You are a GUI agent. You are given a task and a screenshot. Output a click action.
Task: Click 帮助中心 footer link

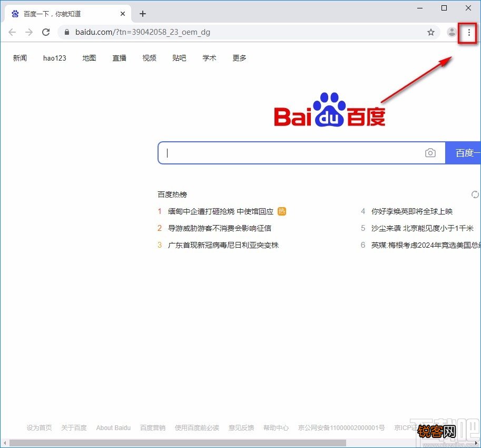tap(276, 428)
